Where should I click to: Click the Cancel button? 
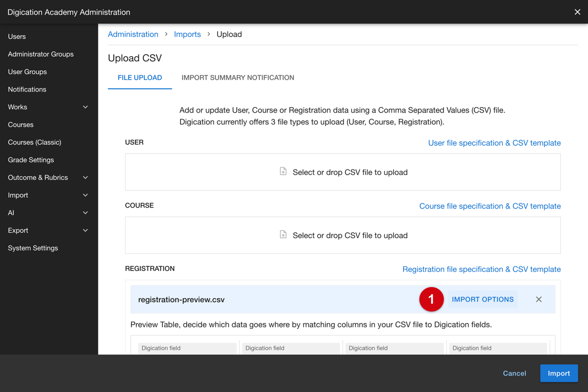tap(514, 373)
